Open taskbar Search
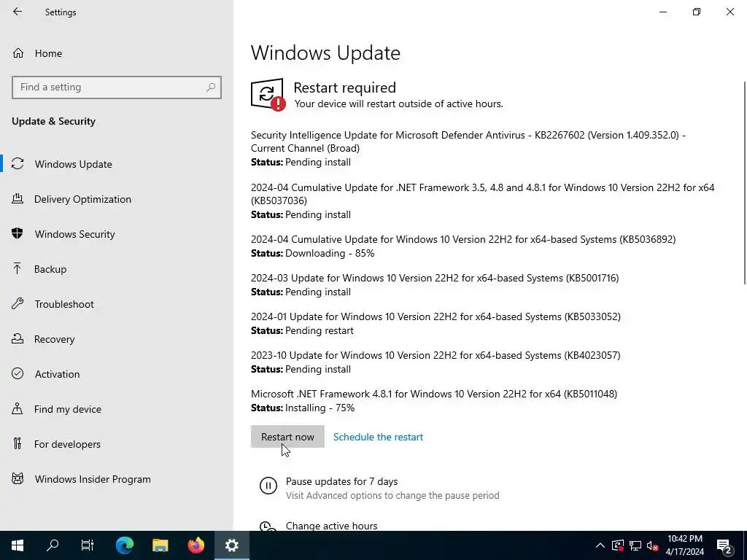747x560 pixels. tap(53, 545)
